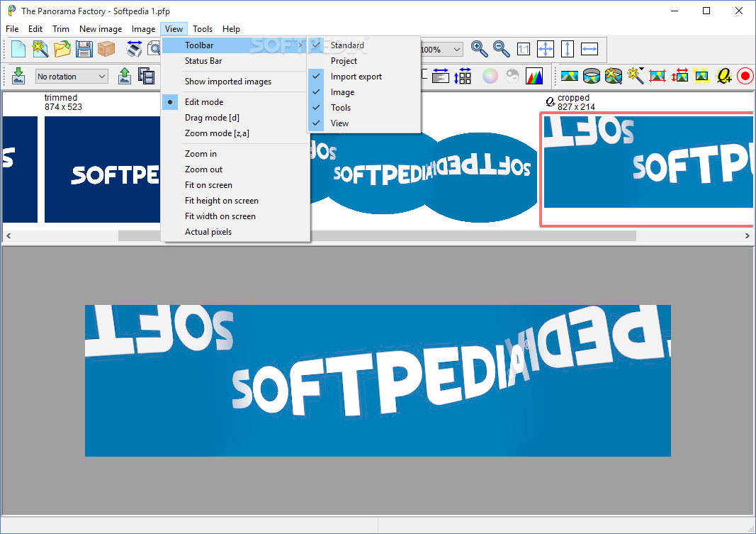Click the grid with blue arrows icon
Viewport: 756px width, 534px height.
click(463, 76)
